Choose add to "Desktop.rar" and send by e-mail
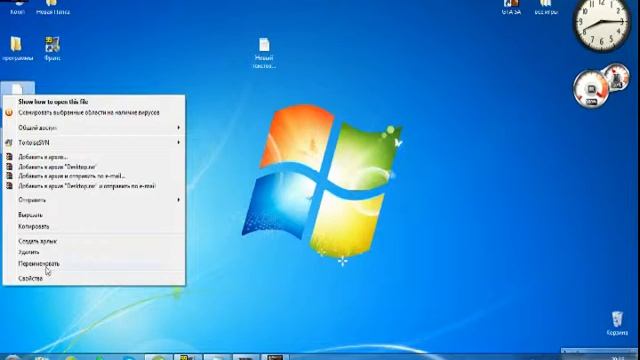 (94, 186)
